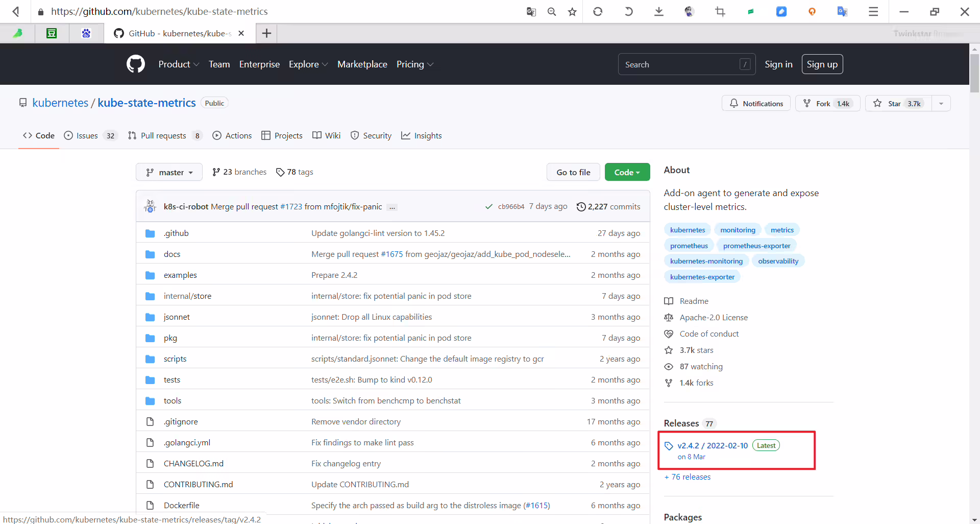The width and height of the screenshot is (980, 524).
Task: Click the browser reload icon
Action: (598, 11)
